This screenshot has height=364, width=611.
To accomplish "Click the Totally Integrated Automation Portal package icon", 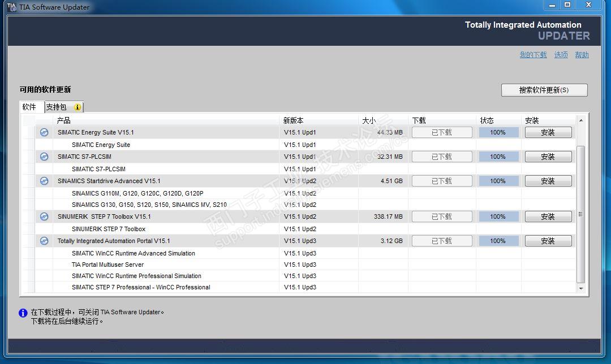I will point(44,241).
